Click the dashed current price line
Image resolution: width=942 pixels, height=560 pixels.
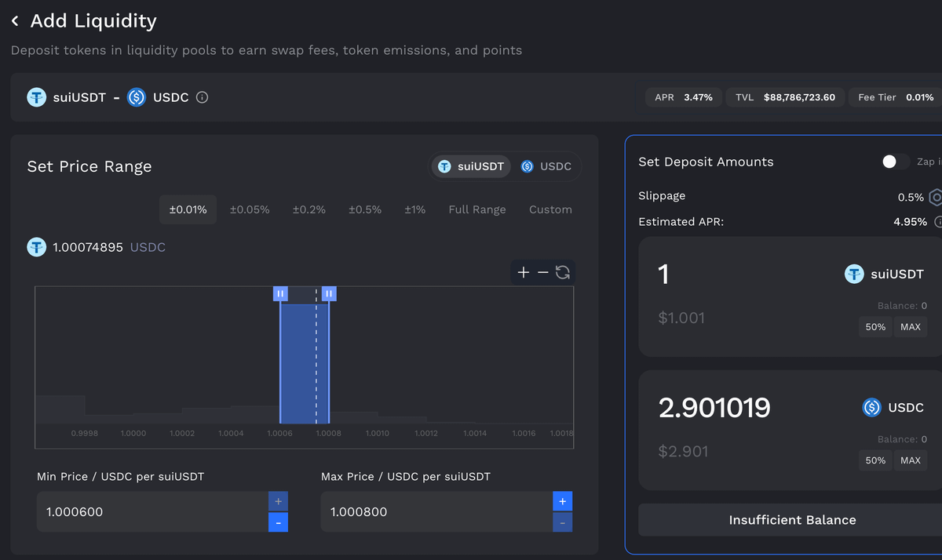pyautogui.click(x=316, y=357)
